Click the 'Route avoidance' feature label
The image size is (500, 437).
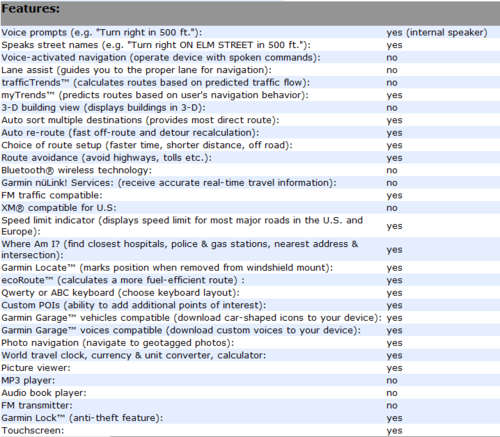coord(106,158)
